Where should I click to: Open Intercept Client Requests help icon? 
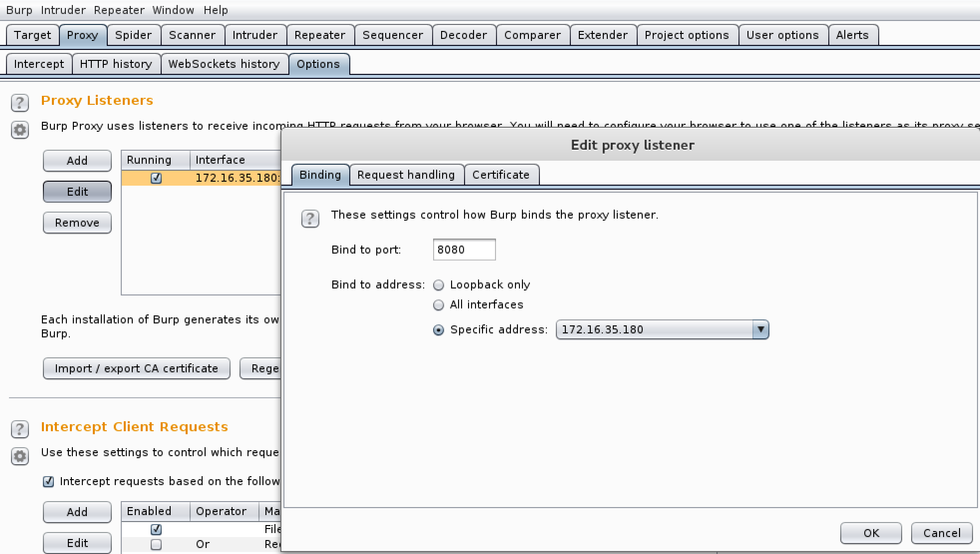pyautogui.click(x=20, y=429)
